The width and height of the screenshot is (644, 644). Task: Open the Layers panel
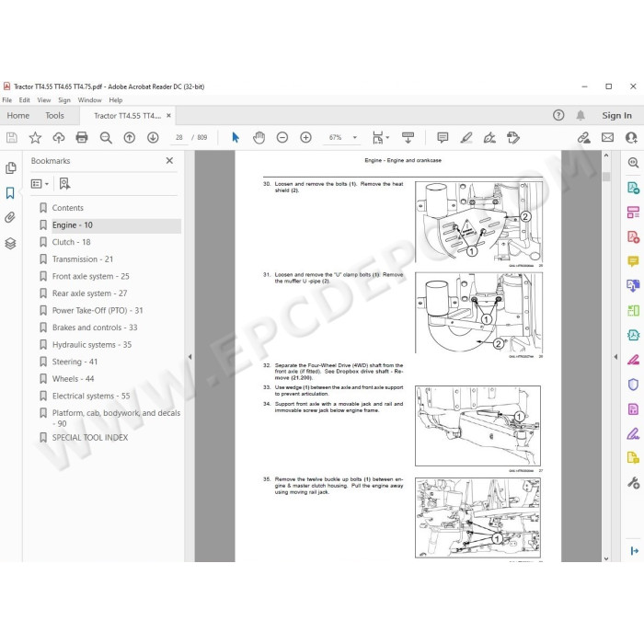10,244
